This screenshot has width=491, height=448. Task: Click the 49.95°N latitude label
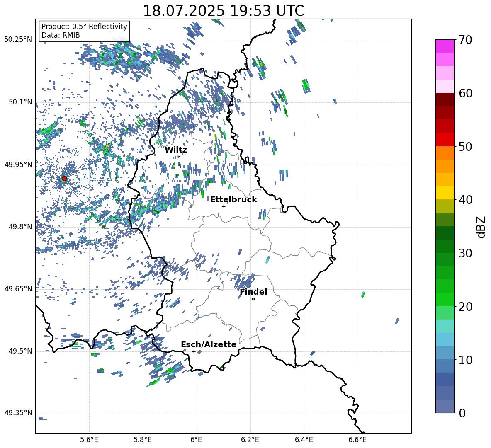point(18,164)
